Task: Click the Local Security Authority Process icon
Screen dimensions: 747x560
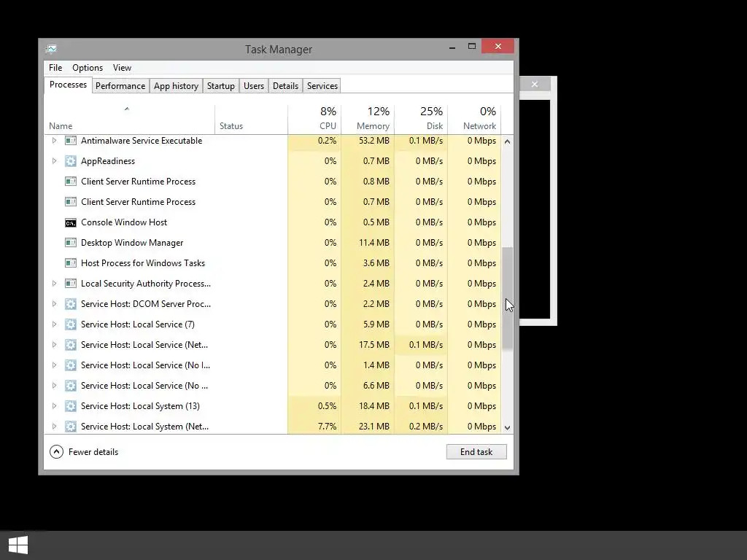Action: coord(71,284)
